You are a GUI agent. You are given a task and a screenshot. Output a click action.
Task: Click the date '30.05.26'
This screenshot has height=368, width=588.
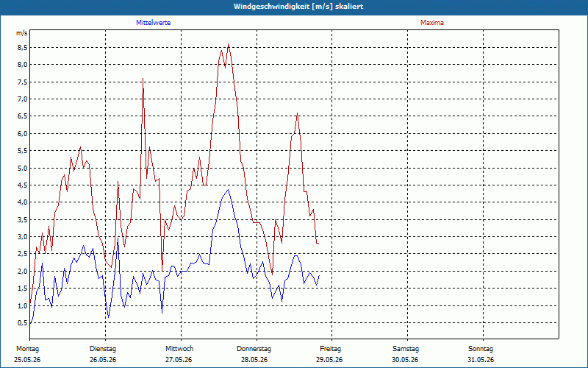[405, 360]
